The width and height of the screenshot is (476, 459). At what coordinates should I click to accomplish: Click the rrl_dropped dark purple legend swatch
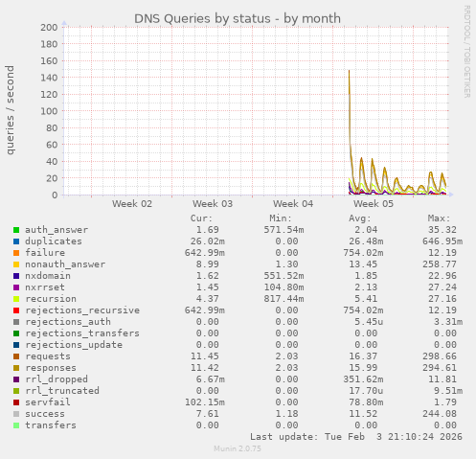pos(16,379)
